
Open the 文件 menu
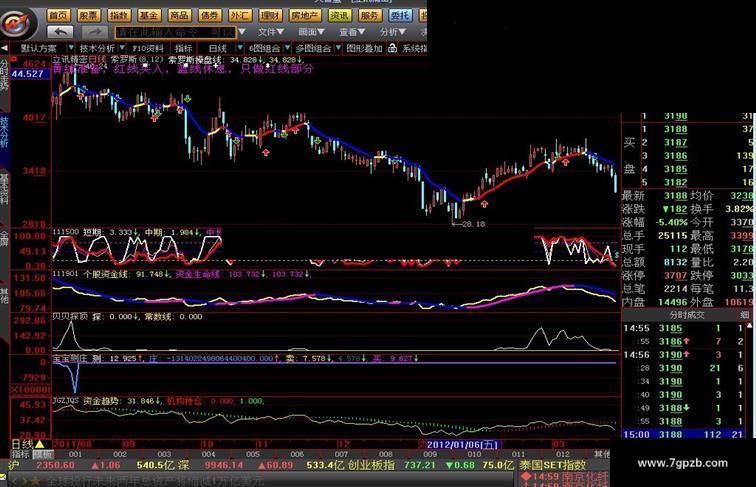(x=270, y=32)
